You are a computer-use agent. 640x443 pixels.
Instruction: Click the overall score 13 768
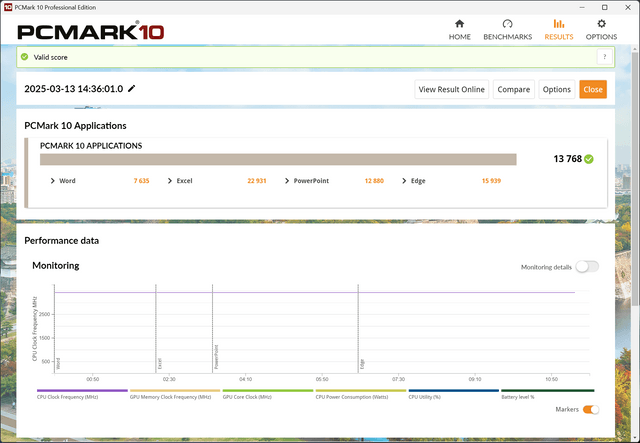tap(567, 159)
